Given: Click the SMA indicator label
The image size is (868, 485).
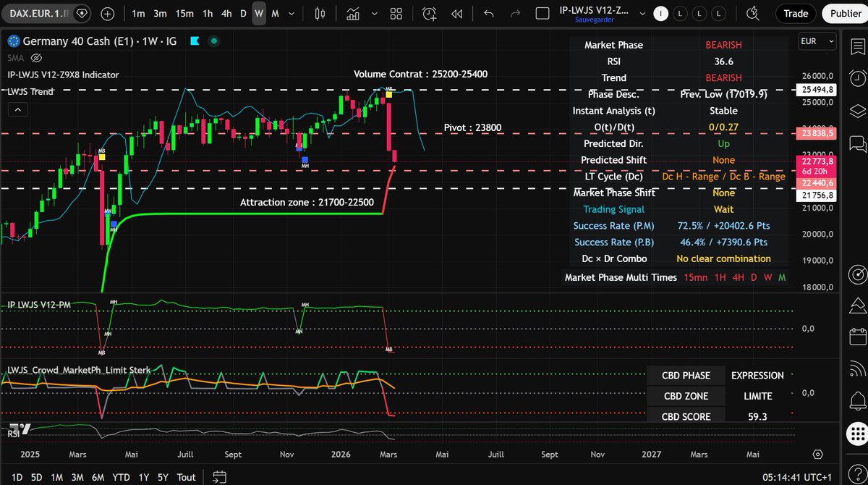Looking at the screenshot, I should [x=16, y=58].
